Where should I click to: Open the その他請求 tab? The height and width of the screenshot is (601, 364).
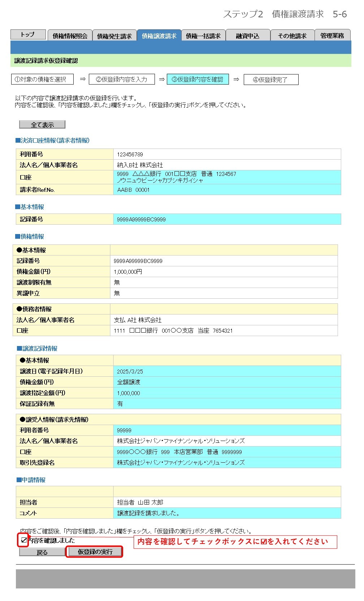pyautogui.click(x=292, y=36)
